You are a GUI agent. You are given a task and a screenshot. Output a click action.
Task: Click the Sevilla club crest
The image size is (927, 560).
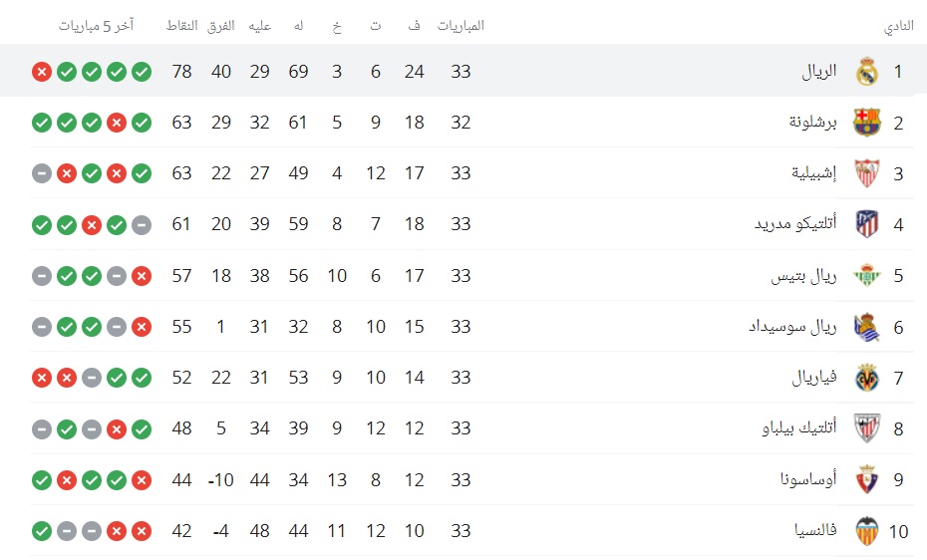[867, 173]
